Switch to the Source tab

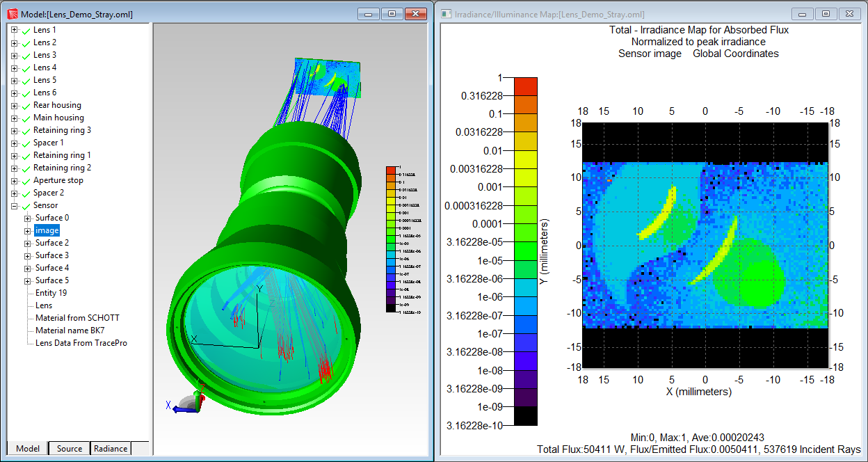pos(68,449)
